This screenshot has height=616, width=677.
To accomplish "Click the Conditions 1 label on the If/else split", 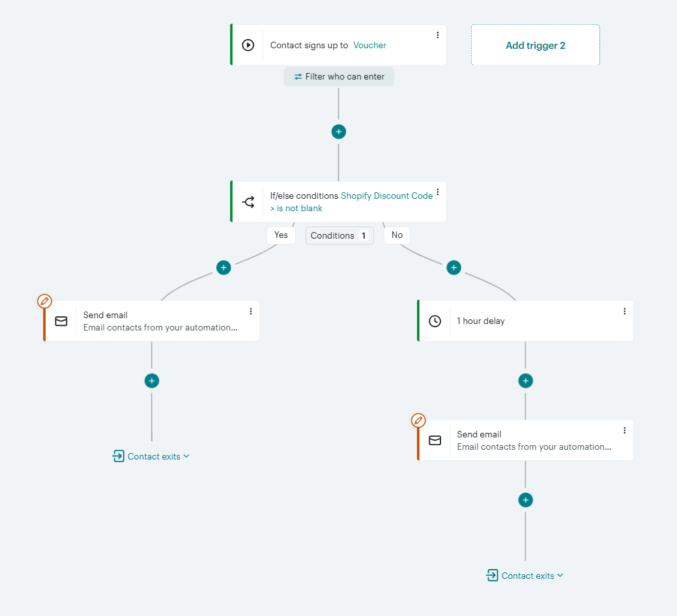I will [339, 235].
